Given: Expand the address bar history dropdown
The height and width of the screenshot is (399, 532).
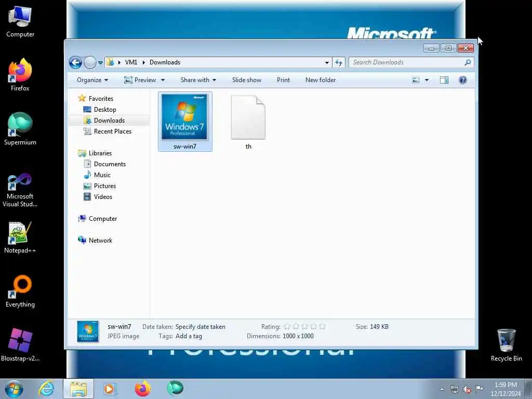Looking at the screenshot, I should tap(327, 62).
